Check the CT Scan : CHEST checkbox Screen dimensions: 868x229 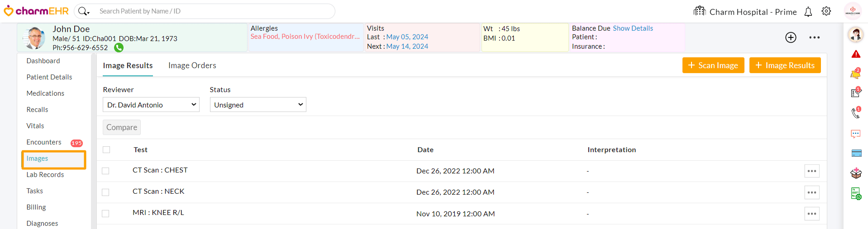pos(105,171)
